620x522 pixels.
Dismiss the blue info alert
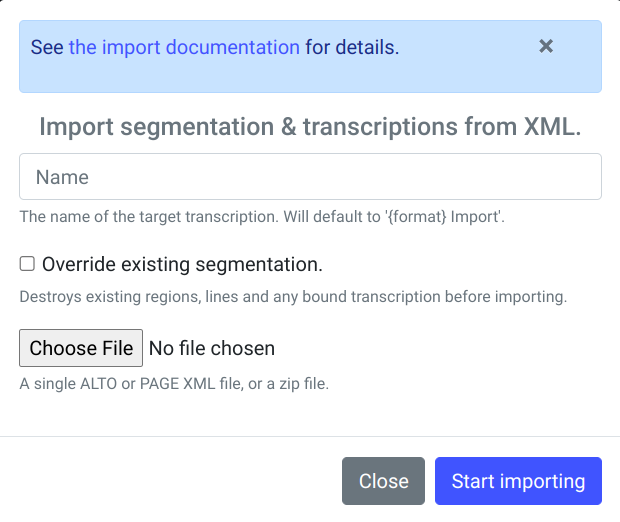point(546,46)
